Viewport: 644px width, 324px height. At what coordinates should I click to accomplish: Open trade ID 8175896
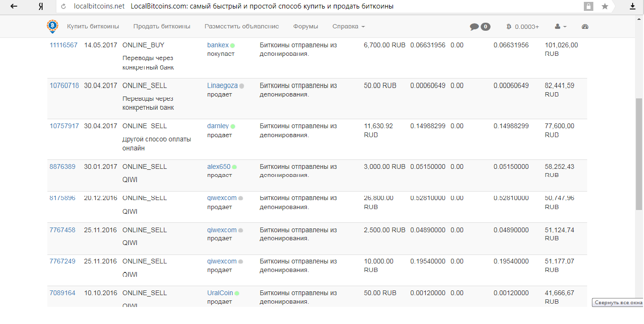coord(63,198)
